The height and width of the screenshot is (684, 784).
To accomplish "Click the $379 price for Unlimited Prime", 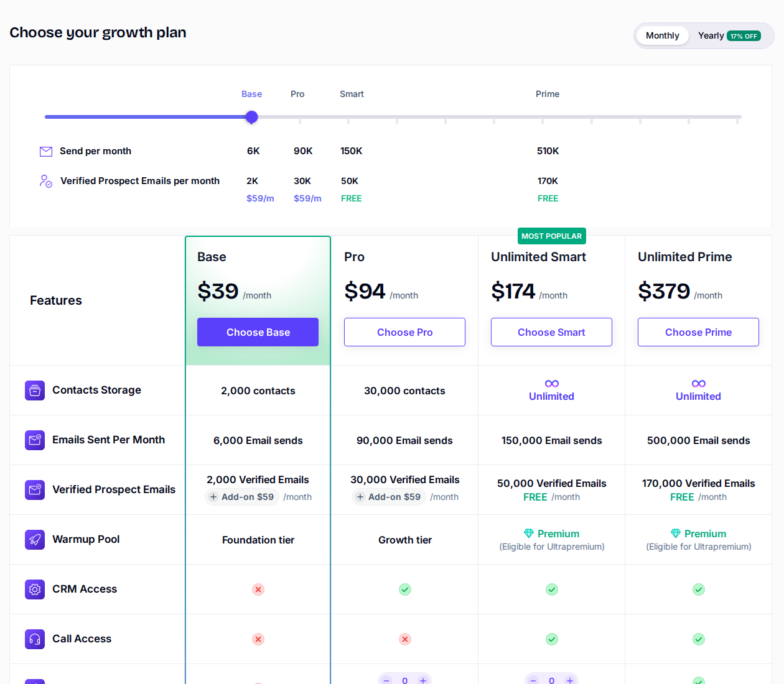I will (x=664, y=291).
